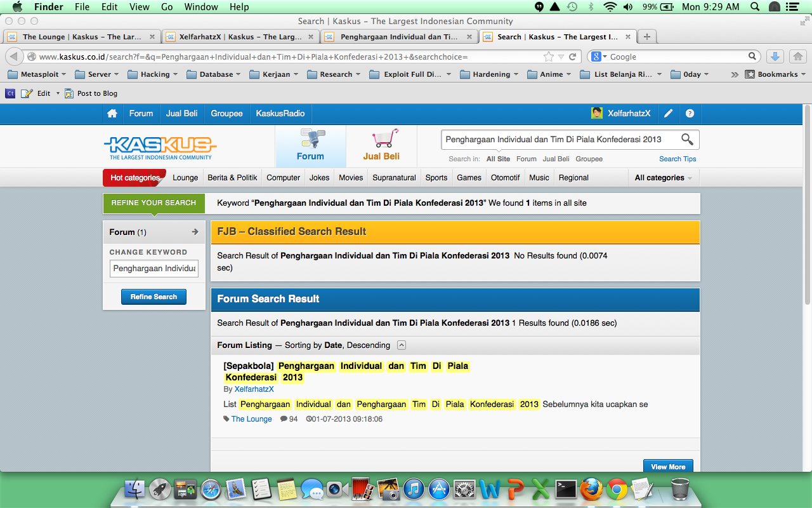Click the pencil edit icon beside XelfarhatzX
The image size is (812, 508).
coord(668,114)
